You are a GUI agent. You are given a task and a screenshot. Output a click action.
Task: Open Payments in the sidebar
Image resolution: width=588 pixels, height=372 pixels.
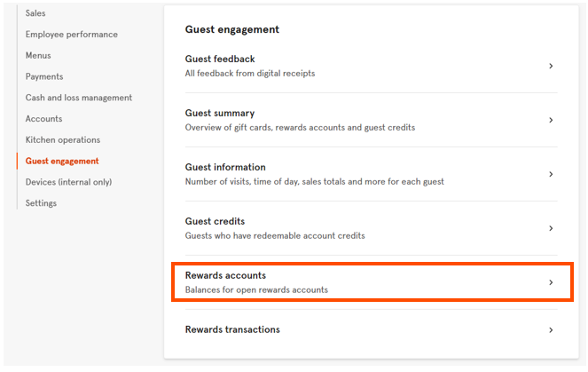click(x=44, y=77)
